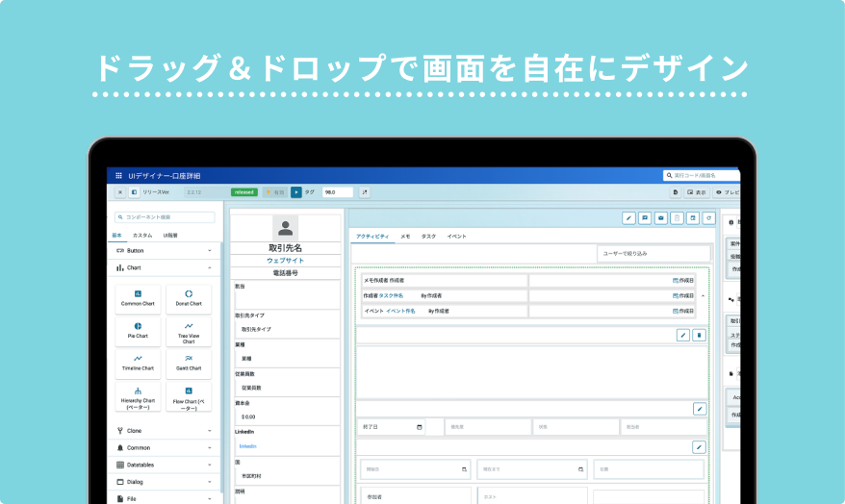Click the pencil edit icon in activity header
Viewport: 845px width, 504px height.
(628, 218)
